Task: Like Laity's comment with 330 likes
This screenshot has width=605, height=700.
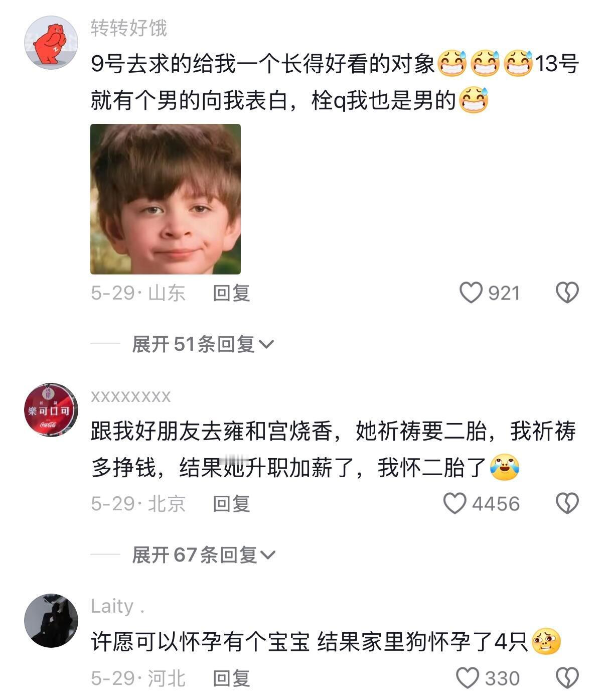Action: pyautogui.click(x=468, y=678)
